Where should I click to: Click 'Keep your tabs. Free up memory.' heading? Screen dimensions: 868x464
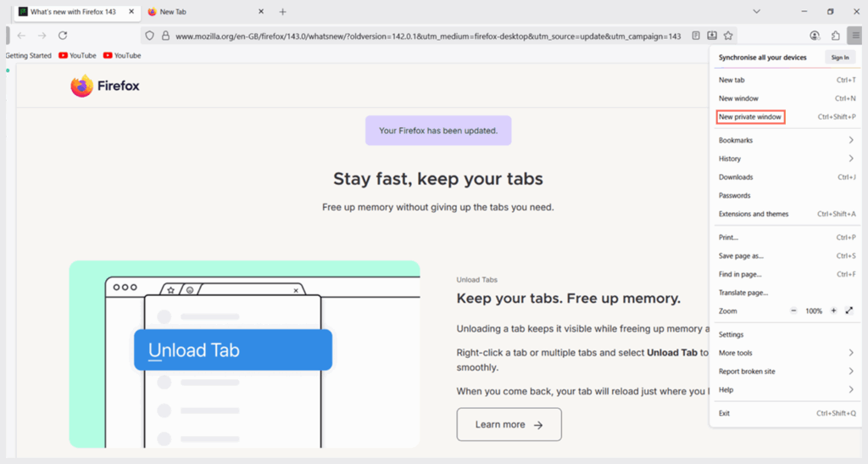569,299
